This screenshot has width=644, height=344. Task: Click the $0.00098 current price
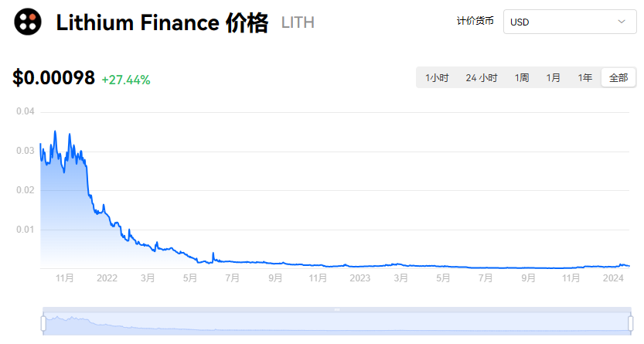(x=54, y=78)
